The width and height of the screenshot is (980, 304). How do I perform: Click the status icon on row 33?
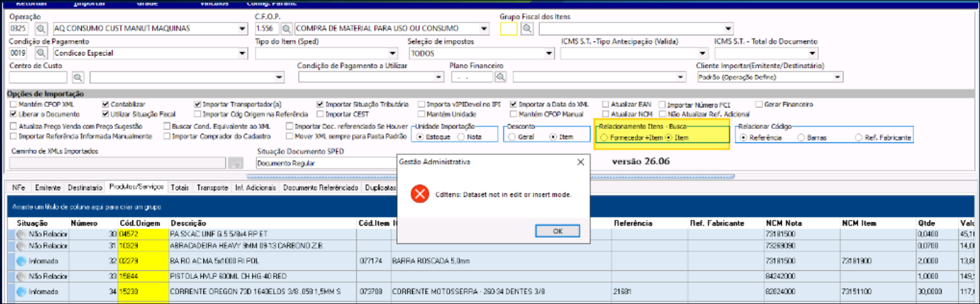coord(21,276)
